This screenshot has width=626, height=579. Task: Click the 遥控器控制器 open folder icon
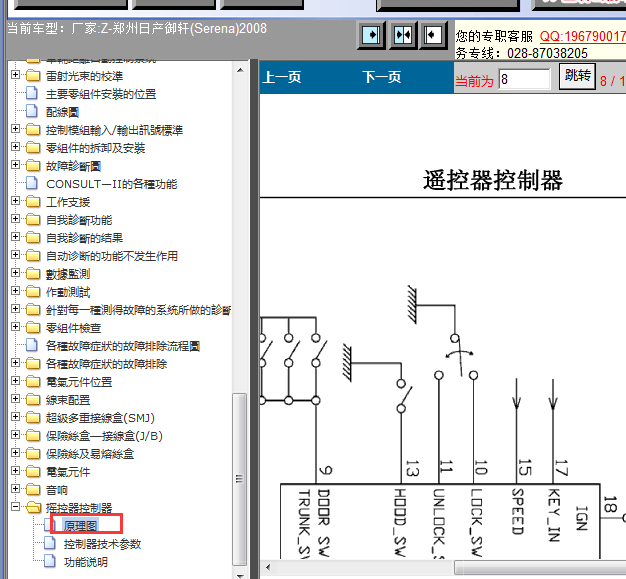34,508
